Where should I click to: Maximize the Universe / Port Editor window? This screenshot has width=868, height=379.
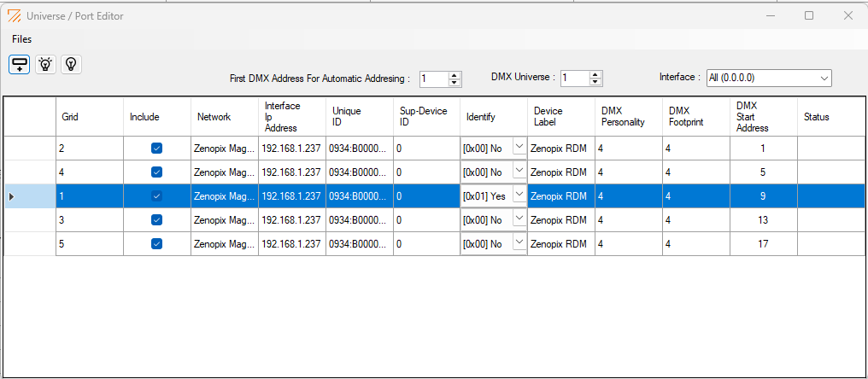809,15
